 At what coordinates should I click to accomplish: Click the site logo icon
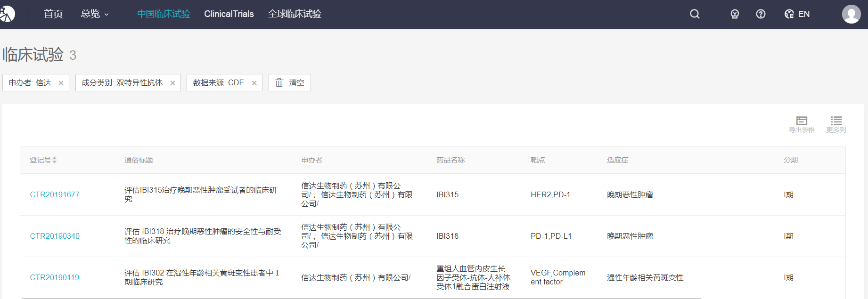(x=7, y=14)
